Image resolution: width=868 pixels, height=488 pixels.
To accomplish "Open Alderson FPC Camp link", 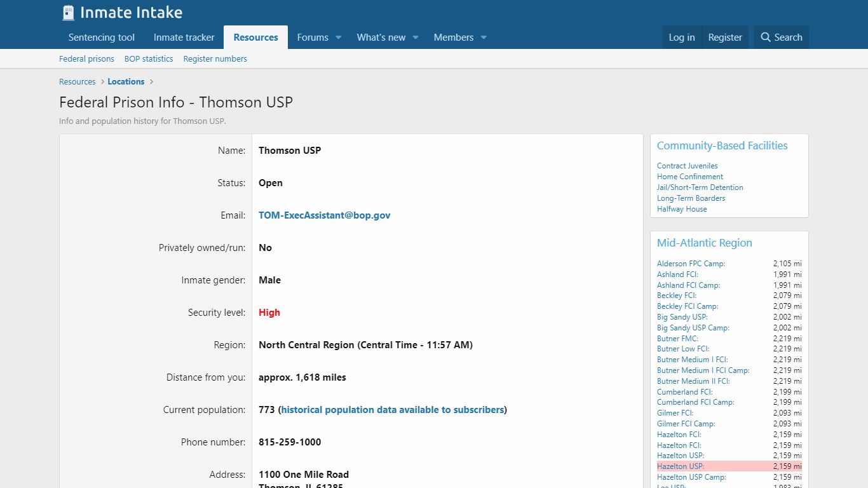I will pyautogui.click(x=691, y=264).
